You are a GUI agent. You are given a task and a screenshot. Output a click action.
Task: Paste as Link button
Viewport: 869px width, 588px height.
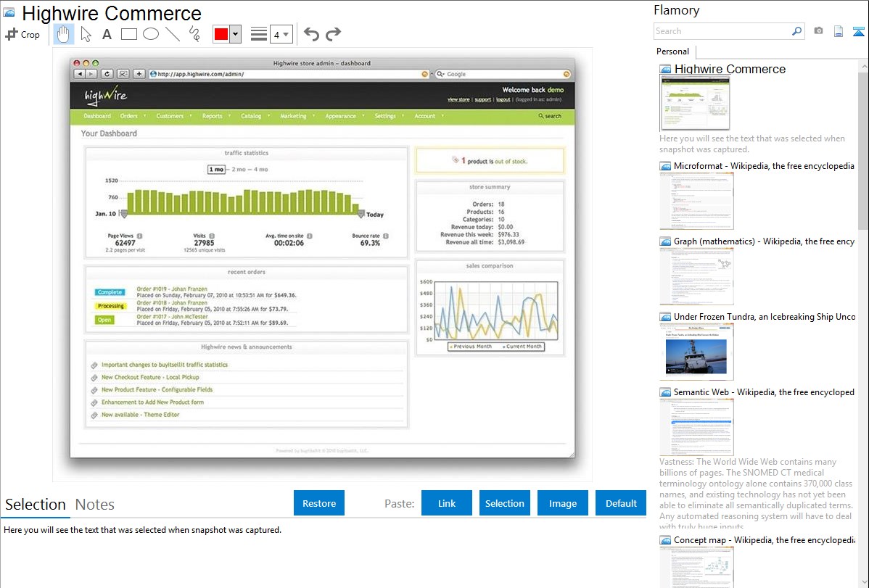point(447,503)
